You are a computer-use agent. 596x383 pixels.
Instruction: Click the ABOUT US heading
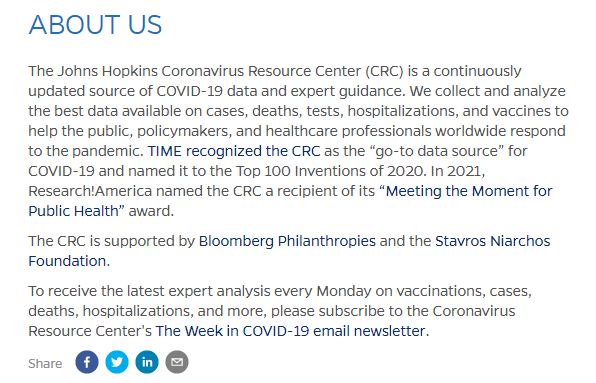[95, 25]
